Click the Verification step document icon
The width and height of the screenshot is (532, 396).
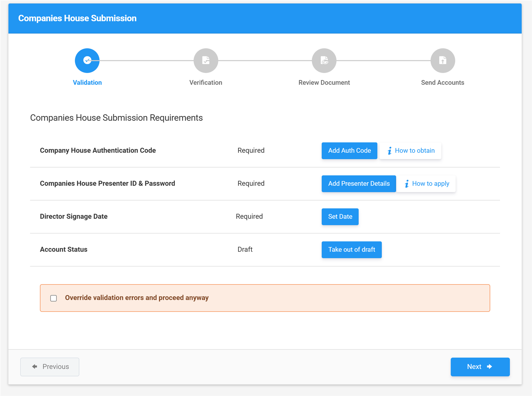[x=206, y=61]
